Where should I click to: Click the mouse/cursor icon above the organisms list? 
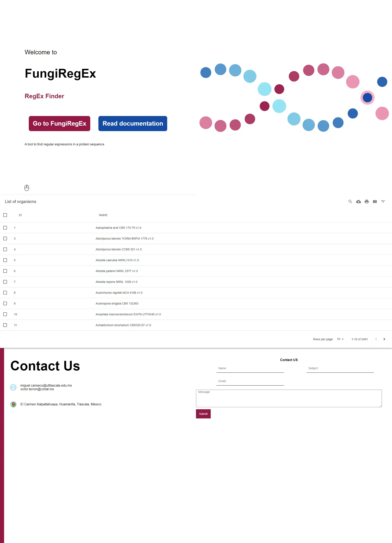tap(27, 188)
